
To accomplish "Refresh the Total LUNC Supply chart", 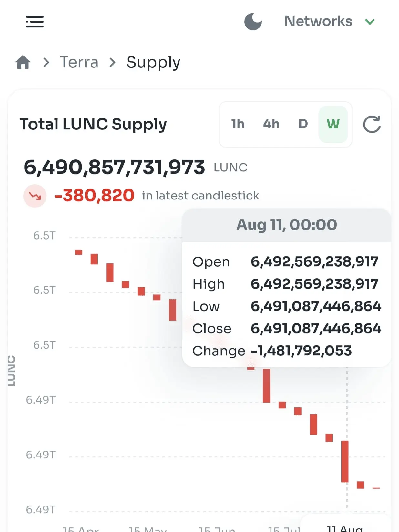I will coord(372,124).
